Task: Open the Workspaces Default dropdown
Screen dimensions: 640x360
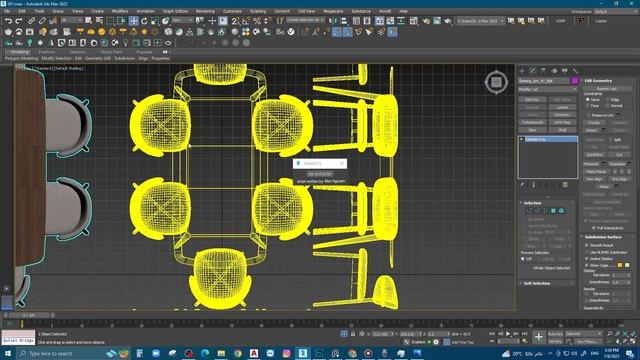Action: coord(615,11)
